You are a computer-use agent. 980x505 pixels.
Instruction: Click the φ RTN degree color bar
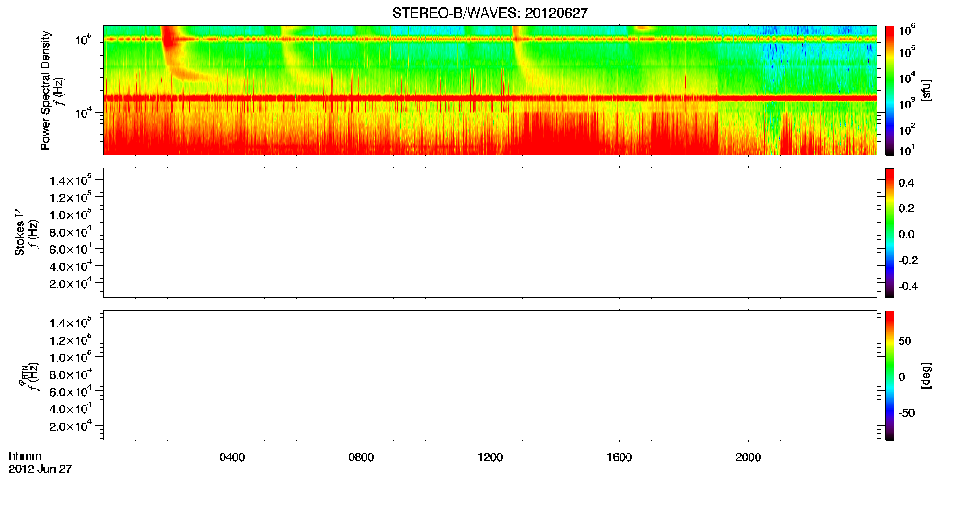[890, 375]
